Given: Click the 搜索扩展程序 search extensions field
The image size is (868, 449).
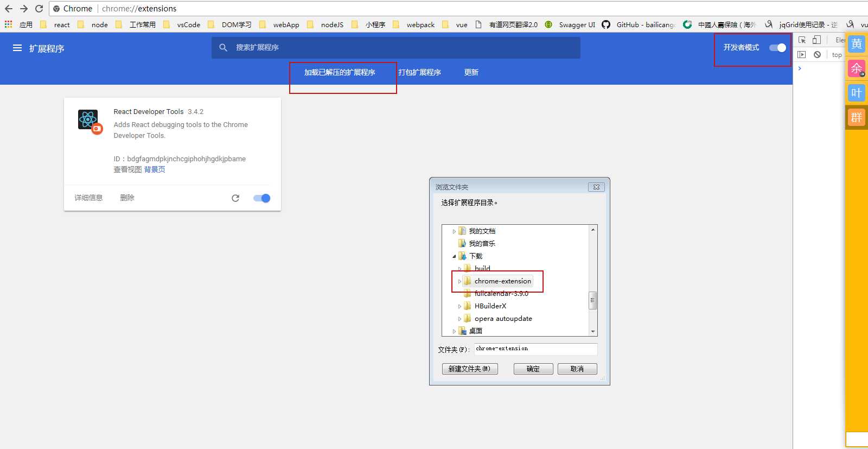Looking at the screenshot, I should (396, 48).
